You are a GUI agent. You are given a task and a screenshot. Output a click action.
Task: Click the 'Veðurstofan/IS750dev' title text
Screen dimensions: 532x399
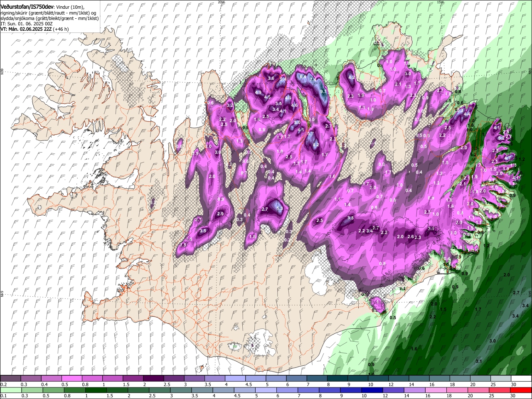27,7
